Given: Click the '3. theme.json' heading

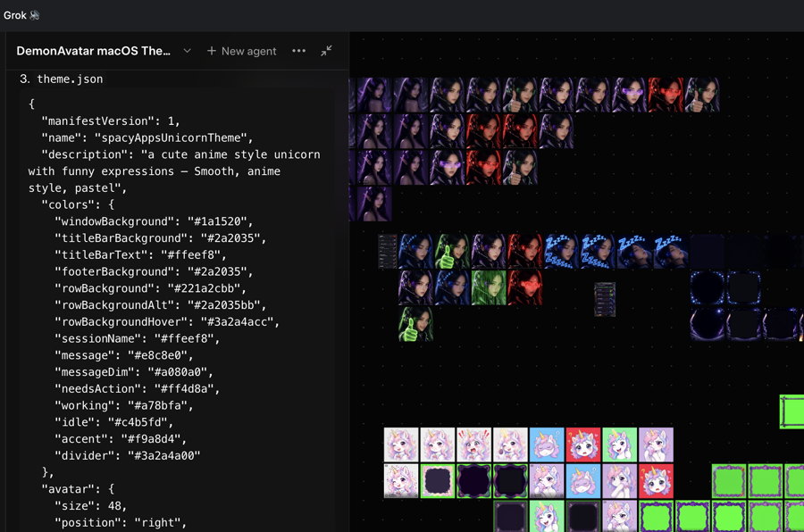Looking at the screenshot, I should (61, 79).
